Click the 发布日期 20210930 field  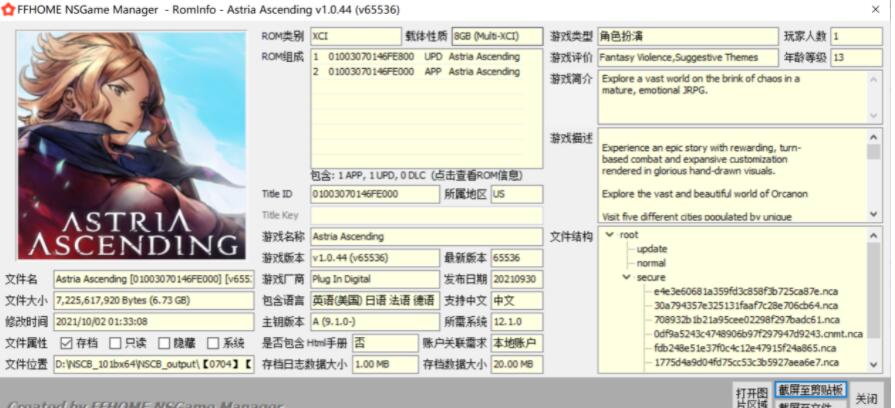[x=517, y=279]
